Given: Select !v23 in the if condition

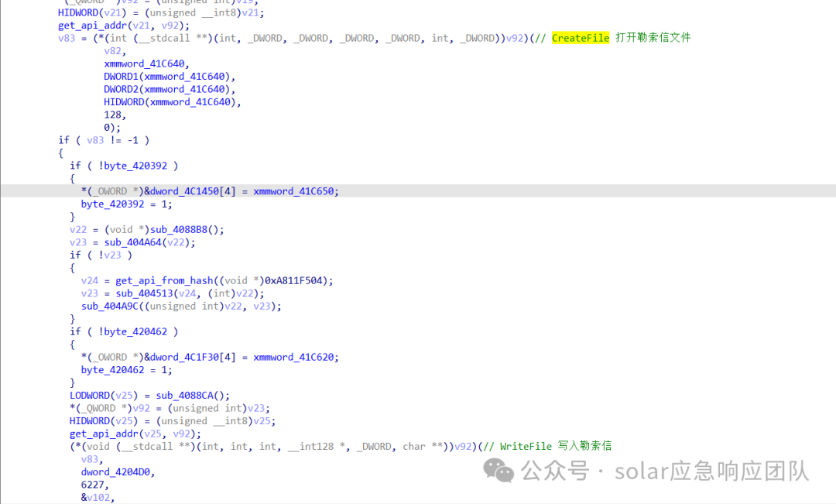Looking at the screenshot, I should [110, 255].
